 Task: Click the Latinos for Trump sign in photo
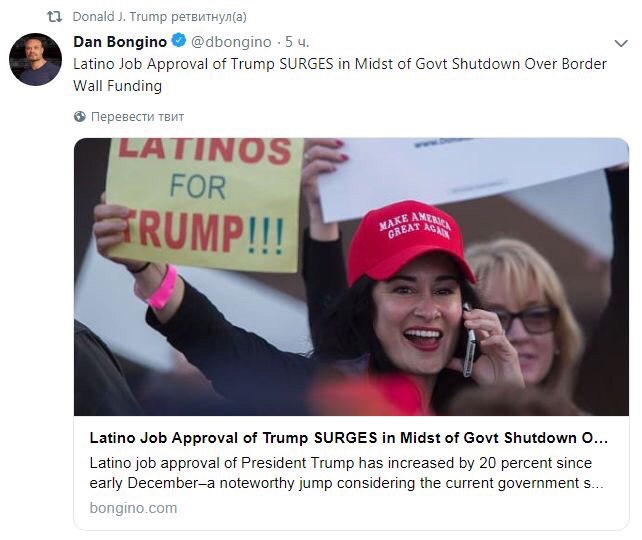pos(205,203)
